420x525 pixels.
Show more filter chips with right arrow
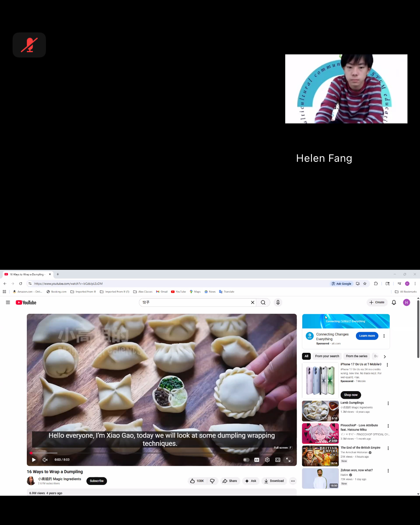point(384,357)
